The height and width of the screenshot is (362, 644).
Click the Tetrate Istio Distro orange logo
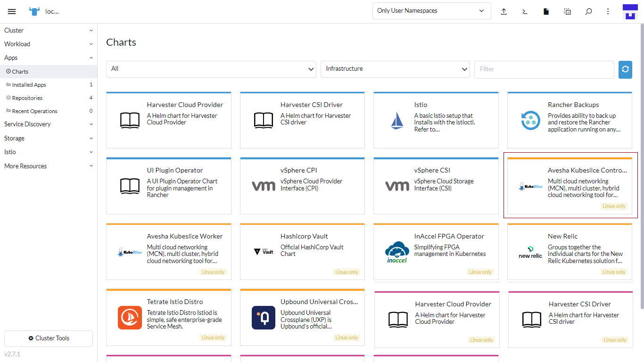[x=130, y=318]
